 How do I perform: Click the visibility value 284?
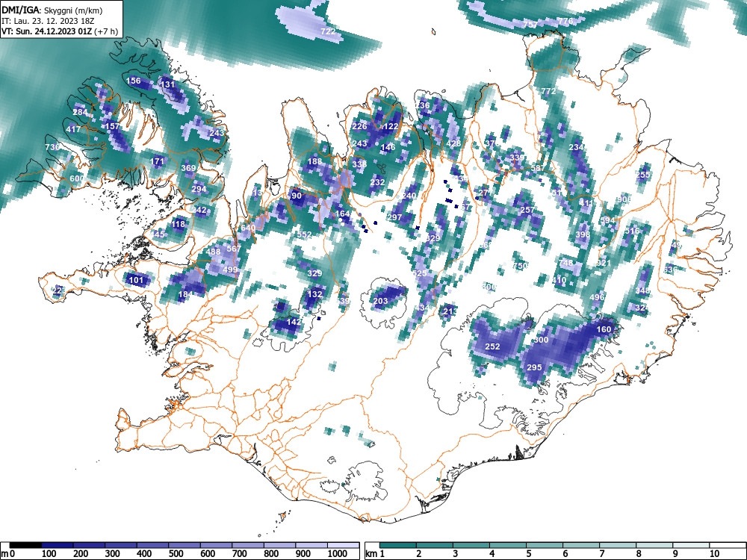(x=80, y=113)
